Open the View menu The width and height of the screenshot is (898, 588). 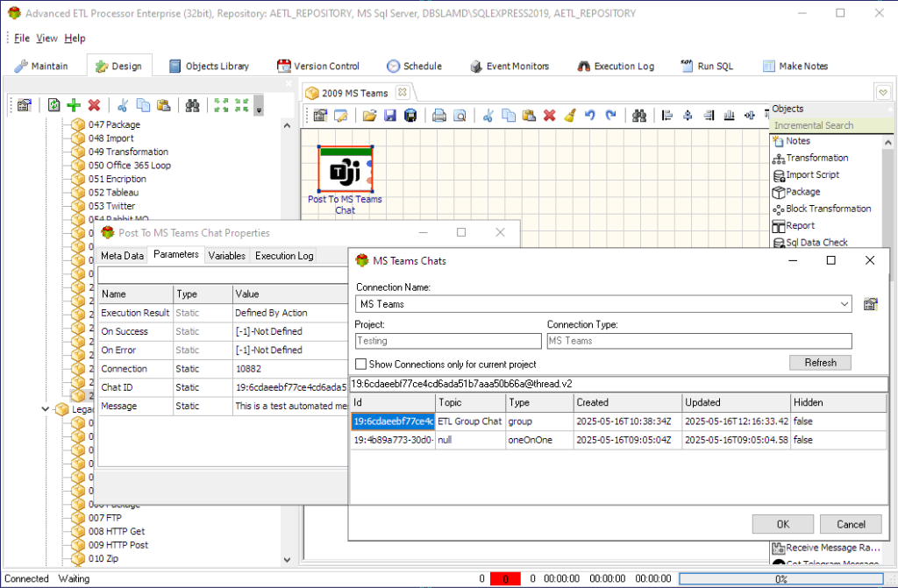[x=47, y=39]
